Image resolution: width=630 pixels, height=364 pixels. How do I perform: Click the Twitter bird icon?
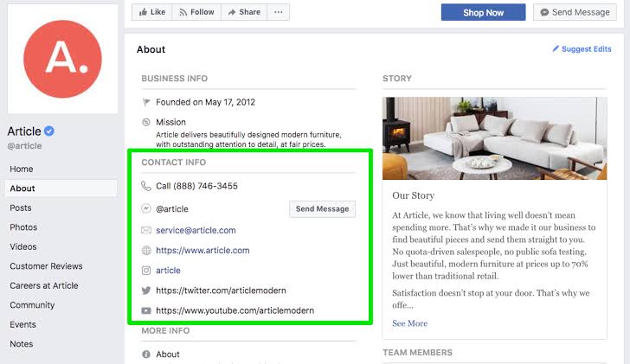click(x=146, y=291)
